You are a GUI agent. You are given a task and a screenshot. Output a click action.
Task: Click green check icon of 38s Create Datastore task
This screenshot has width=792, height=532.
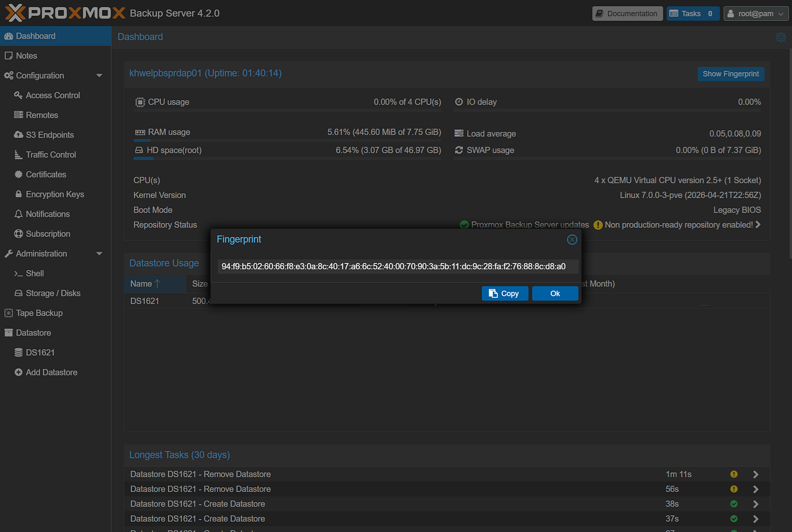click(x=734, y=504)
